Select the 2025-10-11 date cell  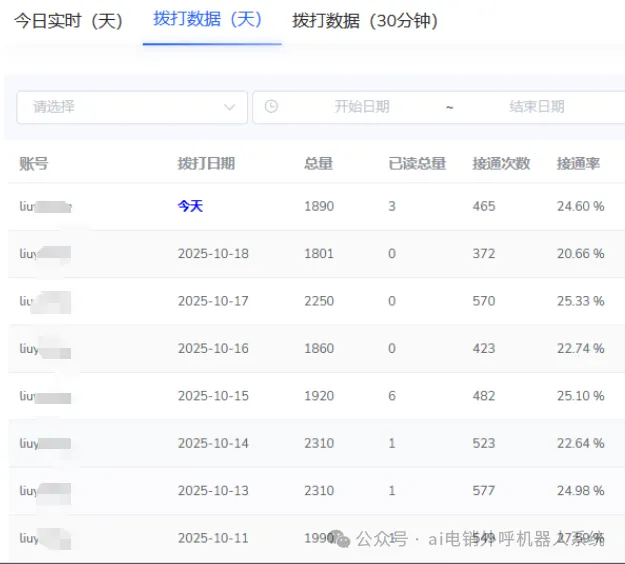click(x=213, y=538)
